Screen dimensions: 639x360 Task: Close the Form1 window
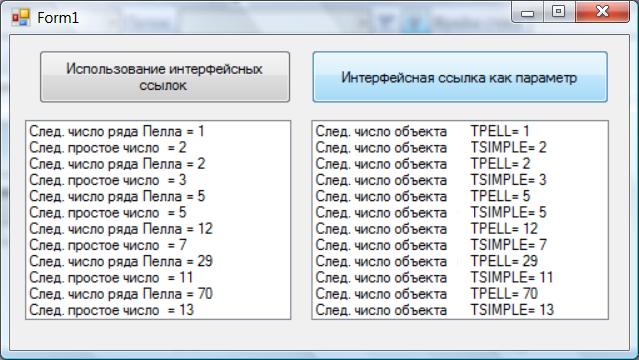click(602, 12)
